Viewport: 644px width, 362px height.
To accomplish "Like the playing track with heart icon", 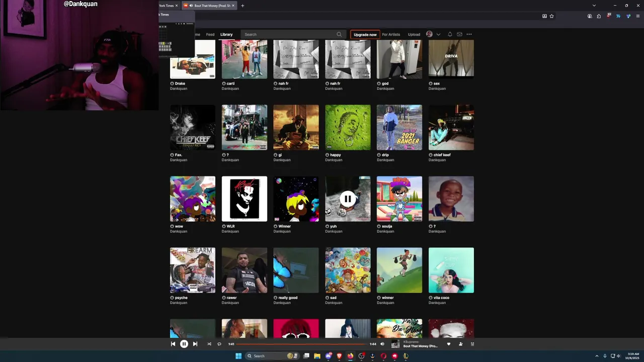I will [x=449, y=344].
